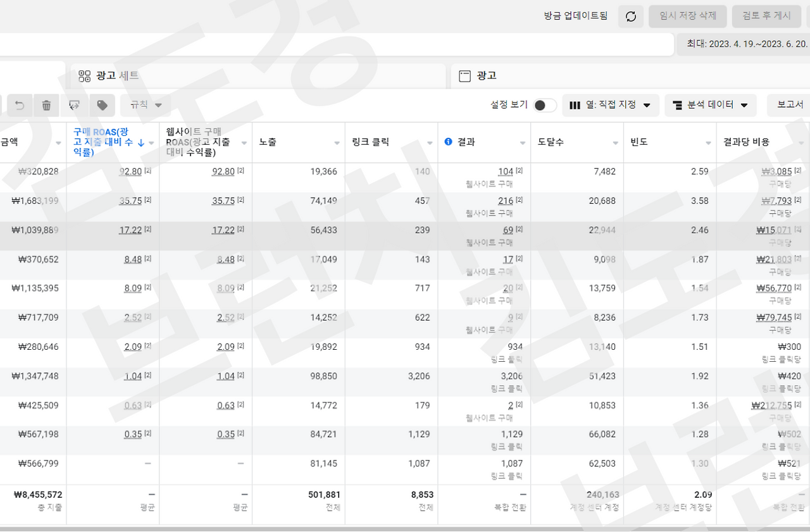Open the 결과당 비용 column dropdown arrow

802,143
